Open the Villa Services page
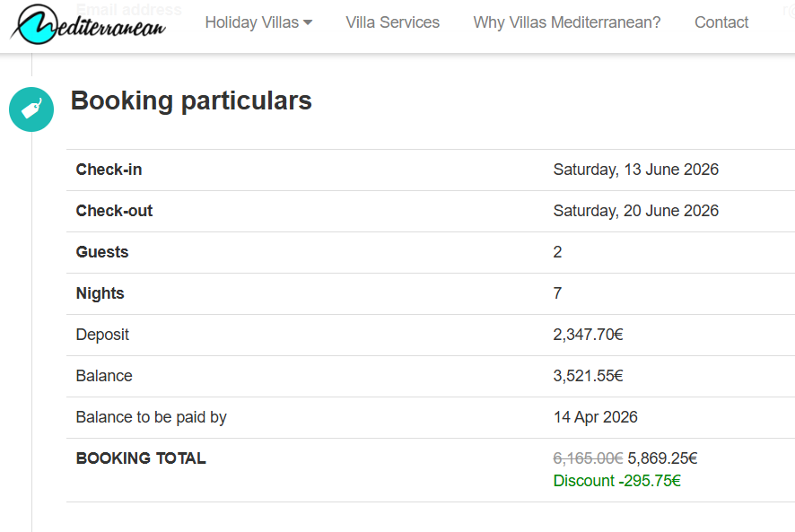795x532 pixels. pyautogui.click(x=392, y=22)
